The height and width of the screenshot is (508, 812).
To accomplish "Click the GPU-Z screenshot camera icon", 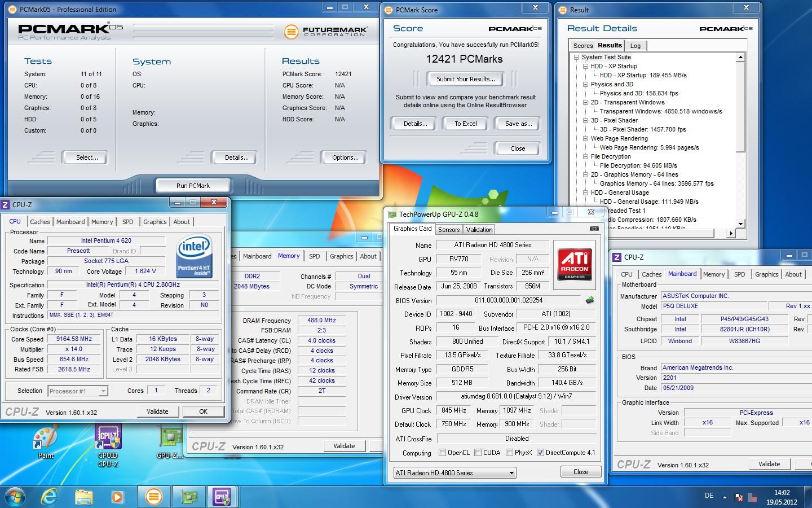I will [594, 229].
